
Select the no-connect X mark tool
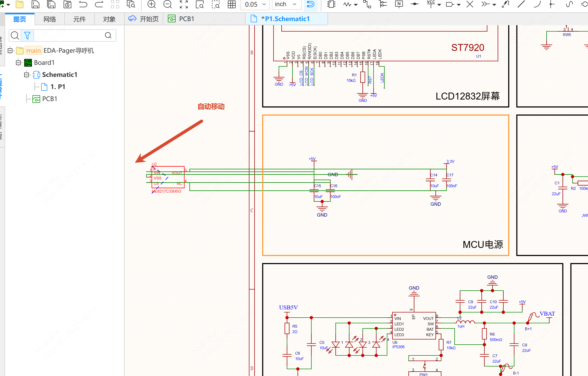pyautogui.click(x=470, y=4)
